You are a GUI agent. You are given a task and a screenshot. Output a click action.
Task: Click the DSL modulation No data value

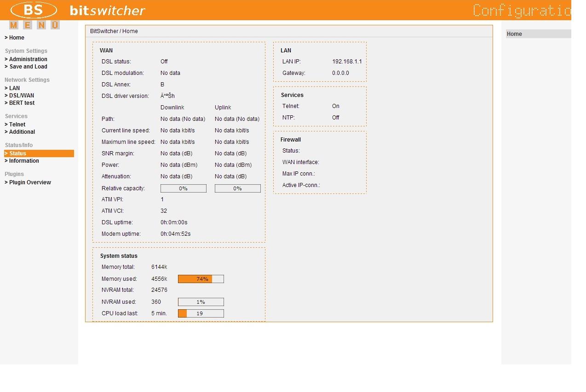click(170, 73)
